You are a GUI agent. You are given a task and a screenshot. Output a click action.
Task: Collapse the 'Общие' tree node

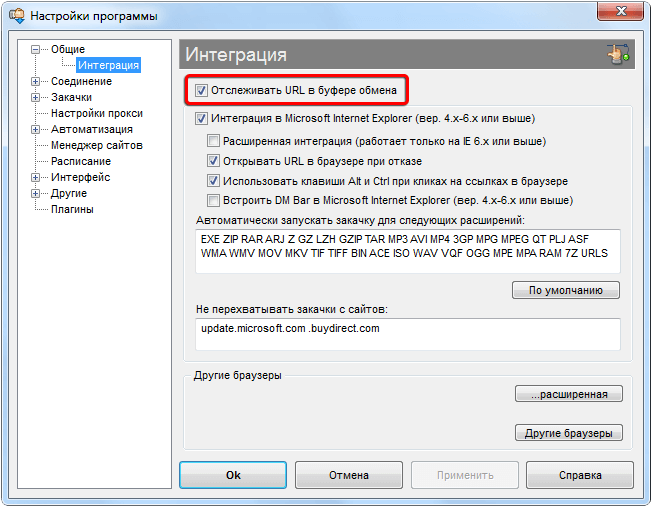click(35, 49)
